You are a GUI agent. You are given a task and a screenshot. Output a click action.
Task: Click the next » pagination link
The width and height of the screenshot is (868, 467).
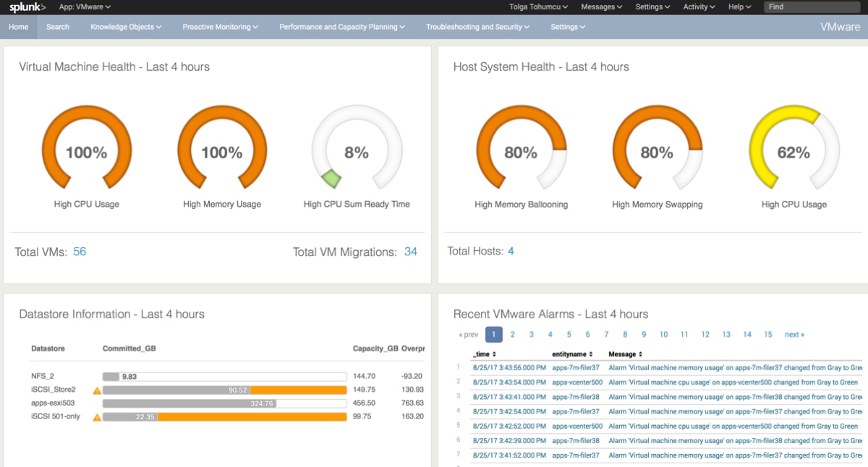pyautogui.click(x=794, y=335)
